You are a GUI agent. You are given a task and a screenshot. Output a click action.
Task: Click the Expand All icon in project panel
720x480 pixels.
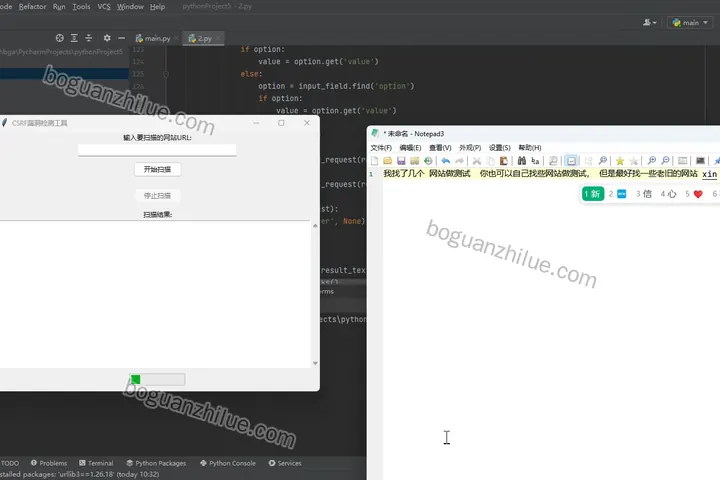74,38
